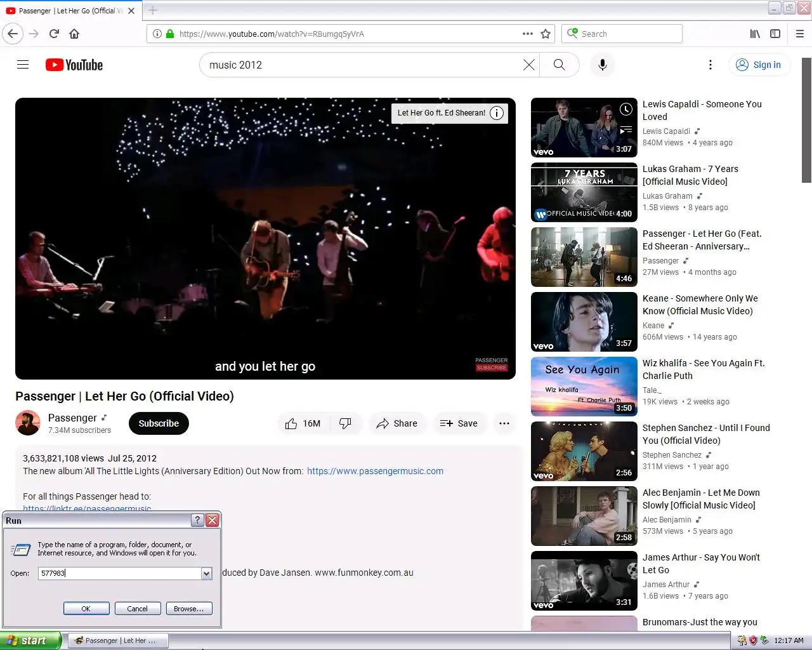This screenshot has width=812, height=650.
Task: Open the info card icon on video
Action: pyautogui.click(x=497, y=113)
